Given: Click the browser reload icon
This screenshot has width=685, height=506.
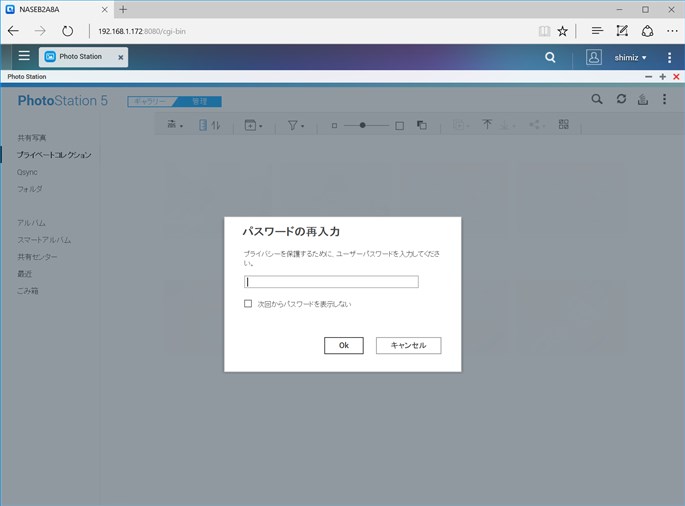Looking at the screenshot, I should [x=67, y=31].
